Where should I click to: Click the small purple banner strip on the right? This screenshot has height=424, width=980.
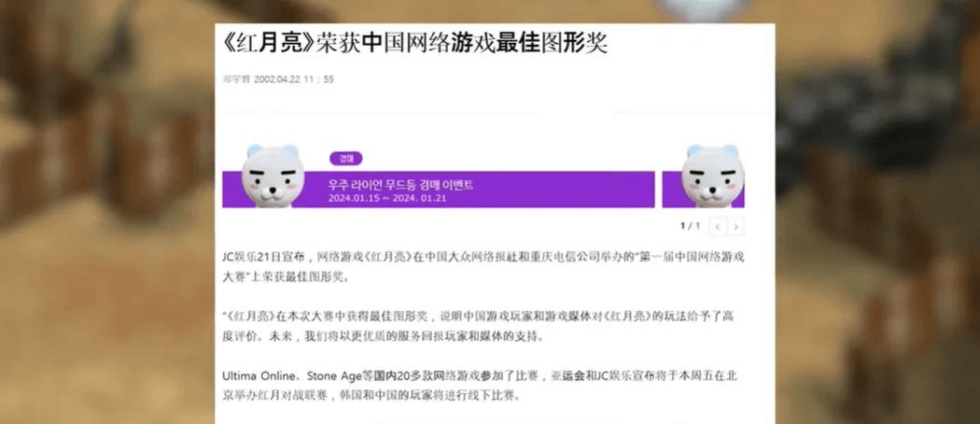point(671,190)
